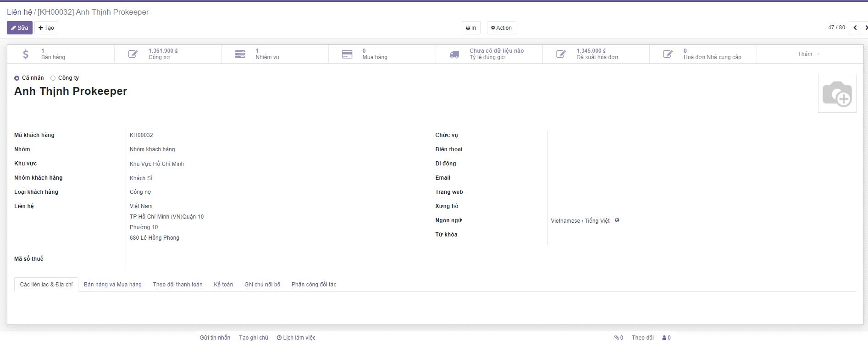
Task: Open the Mua hàng credit card icon
Action: (347, 54)
